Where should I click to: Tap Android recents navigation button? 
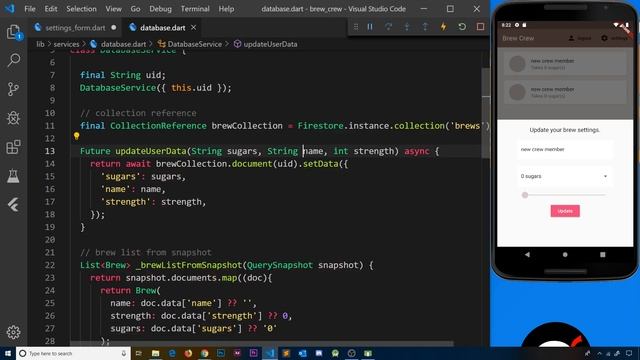[602, 254]
